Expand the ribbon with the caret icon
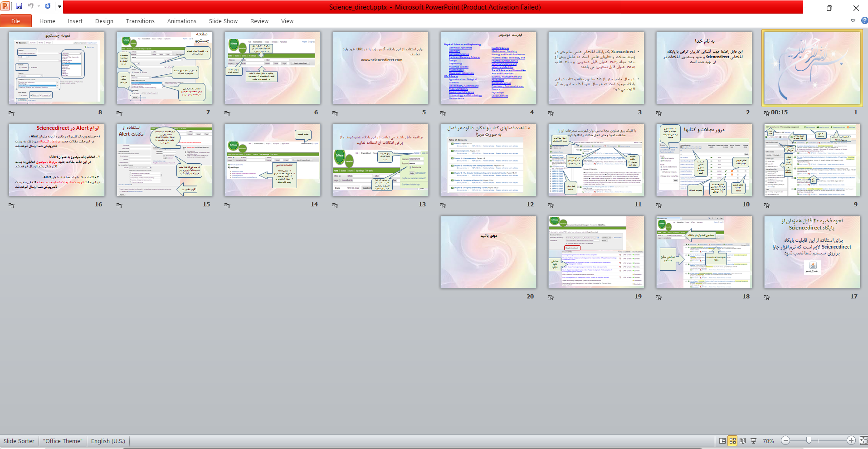868x449 pixels. point(853,21)
